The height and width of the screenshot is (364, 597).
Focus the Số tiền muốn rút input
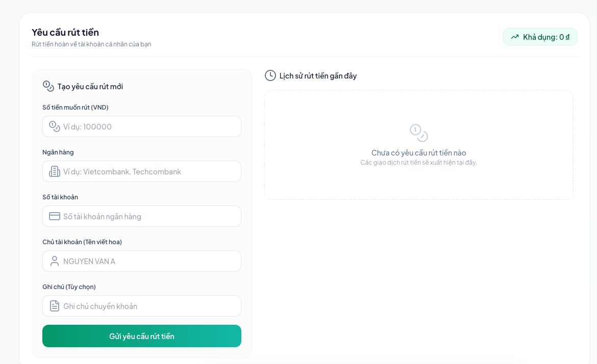pyautogui.click(x=142, y=126)
